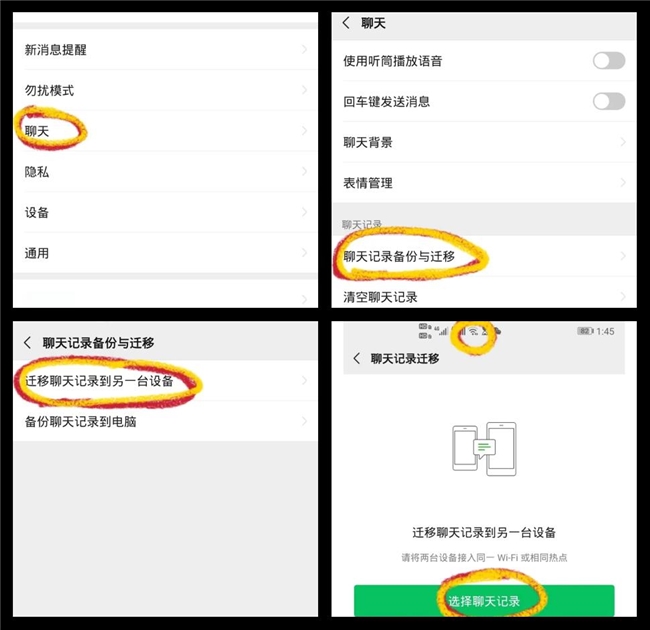The image size is (650, 630).
Task: Go back from the 聊天 settings page
Action: [x=347, y=23]
